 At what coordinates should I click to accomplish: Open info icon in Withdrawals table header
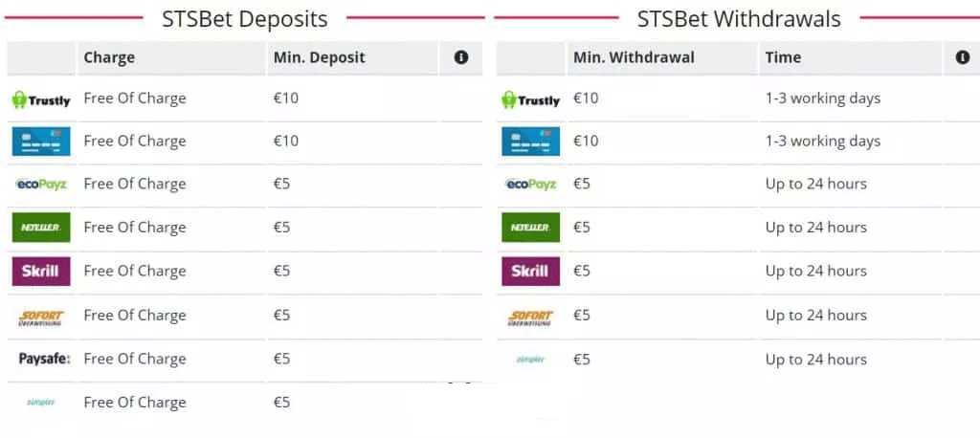click(963, 57)
